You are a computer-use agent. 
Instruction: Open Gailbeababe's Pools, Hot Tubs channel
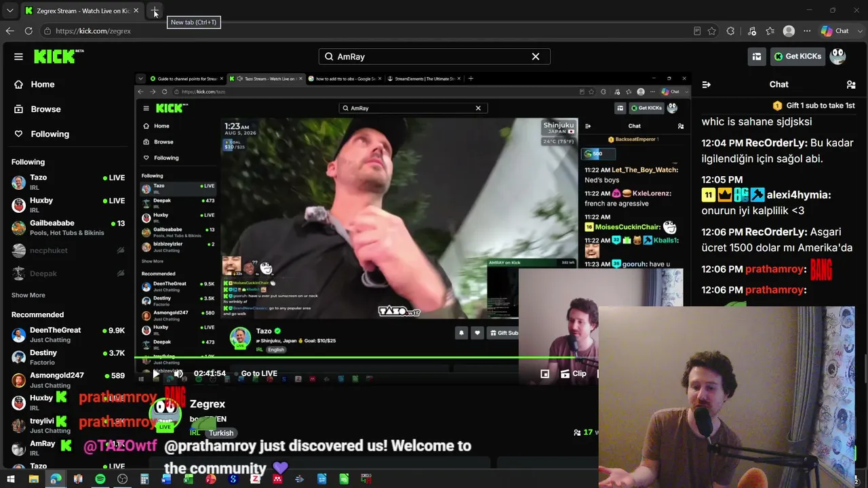pos(68,228)
